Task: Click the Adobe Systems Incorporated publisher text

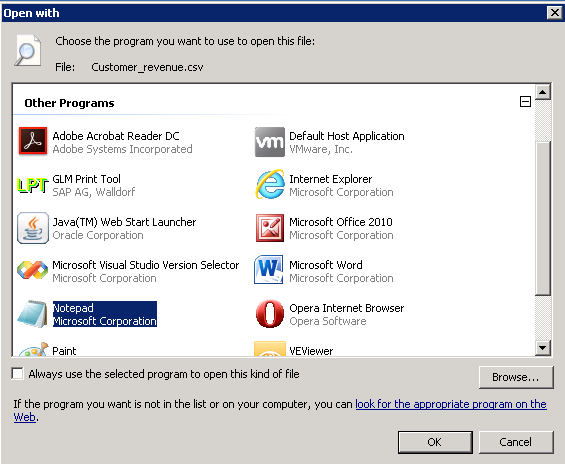Action: tap(123, 149)
